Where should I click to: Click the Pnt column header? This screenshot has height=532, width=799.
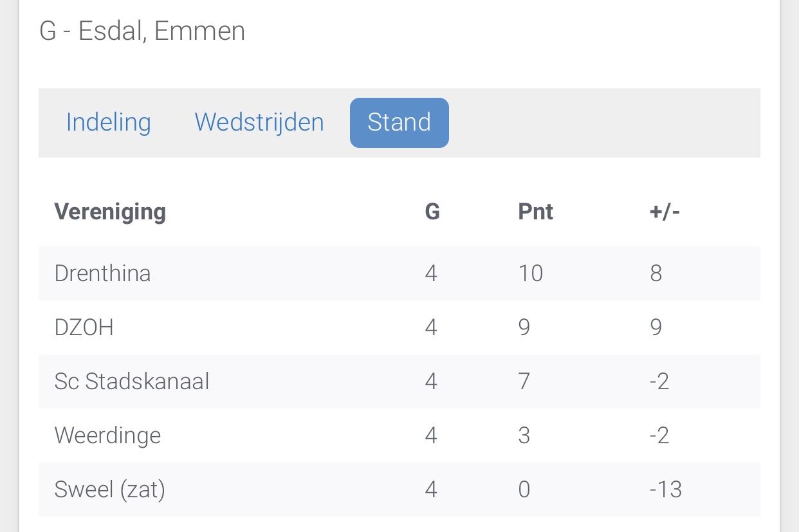click(x=535, y=212)
